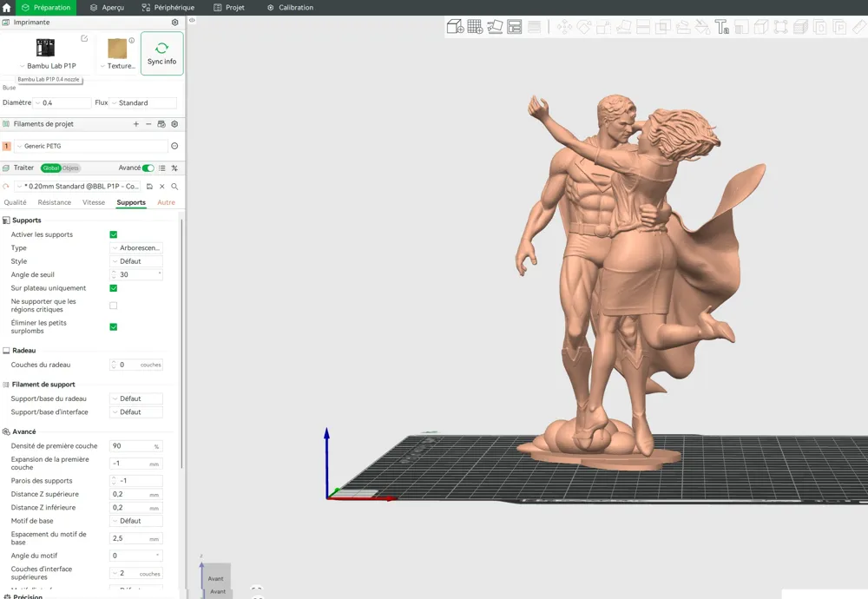Open Support/base d'interface dropdown

point(136,411)
